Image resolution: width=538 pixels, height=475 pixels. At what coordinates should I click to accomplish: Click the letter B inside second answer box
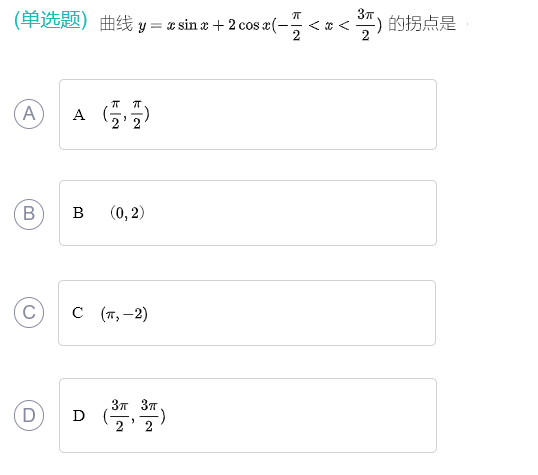(78, 213)
